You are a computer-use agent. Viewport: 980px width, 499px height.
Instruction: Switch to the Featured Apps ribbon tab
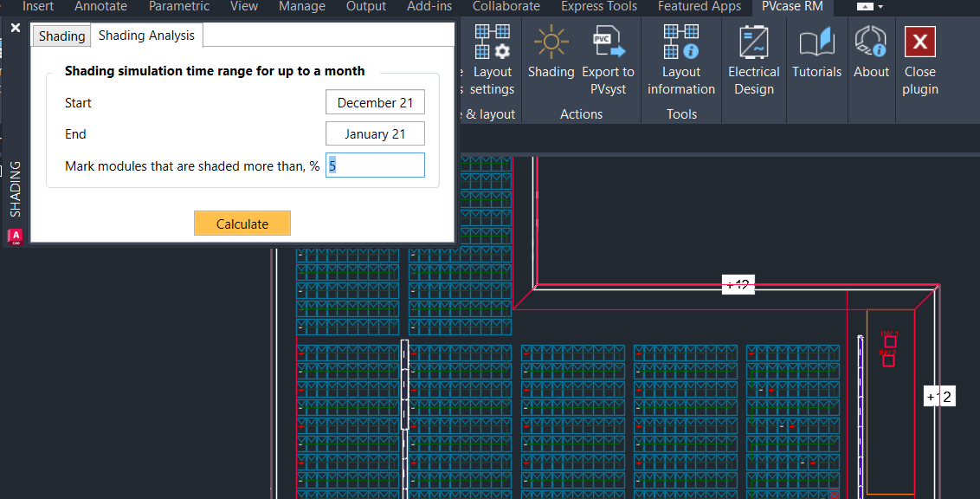(700, 7)
